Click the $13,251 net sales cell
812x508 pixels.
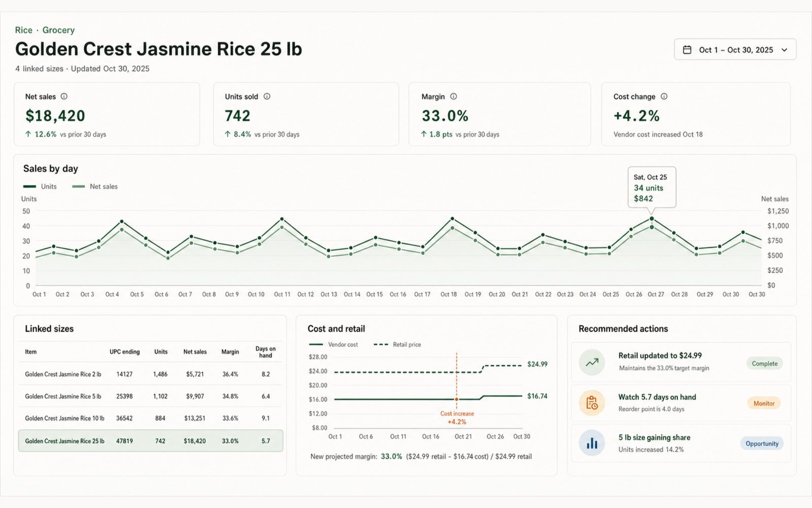(x=195, y=418)
